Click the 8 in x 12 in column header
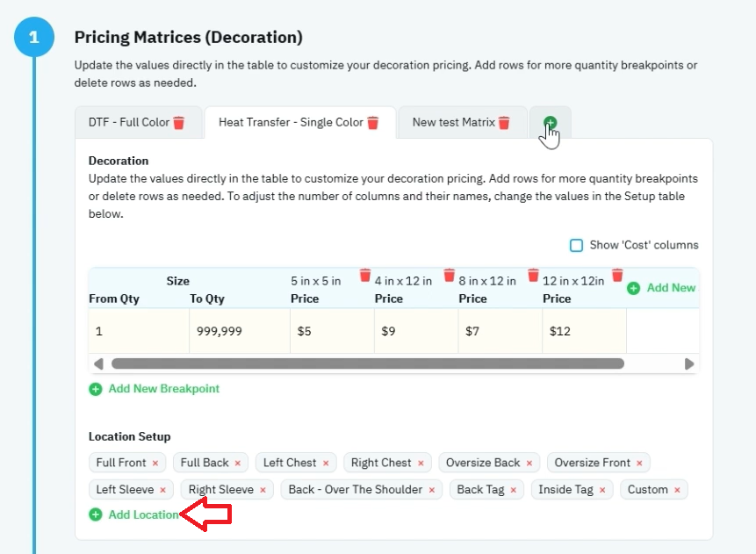The height and width of the screenshot is (554, 756). [x=487, y=281]
